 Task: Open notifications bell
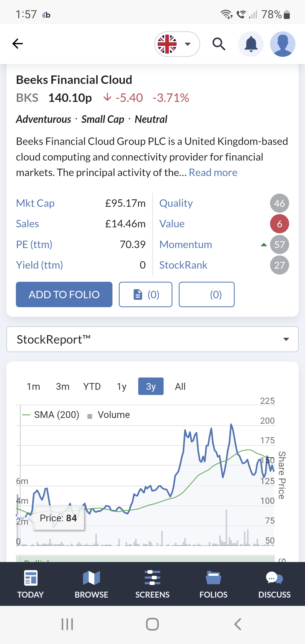(x=251, y=44)
